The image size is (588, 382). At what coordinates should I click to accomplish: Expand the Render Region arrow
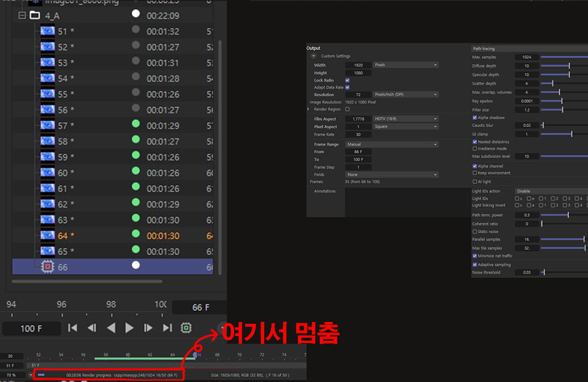(x=308, y=109)
